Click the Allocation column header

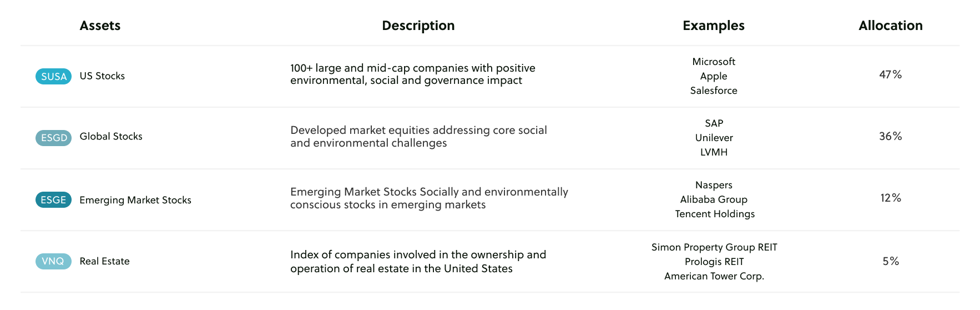click(x=890, y=26)
